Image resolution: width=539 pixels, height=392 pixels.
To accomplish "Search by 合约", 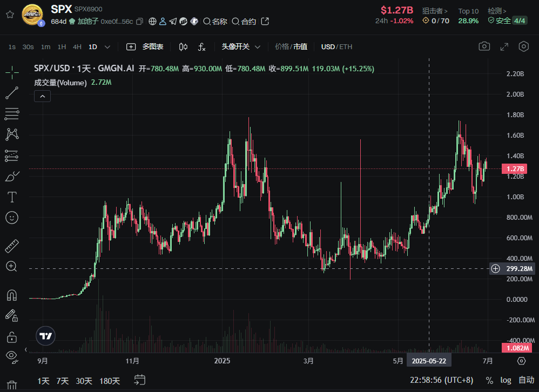I will pyautogui.click(x=244, y=21).
